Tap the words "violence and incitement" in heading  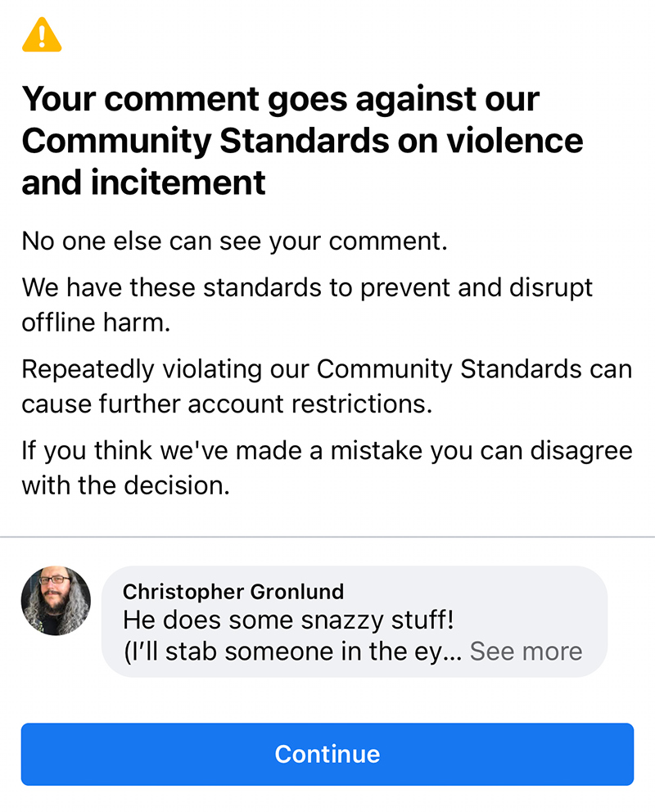(302, 161)
